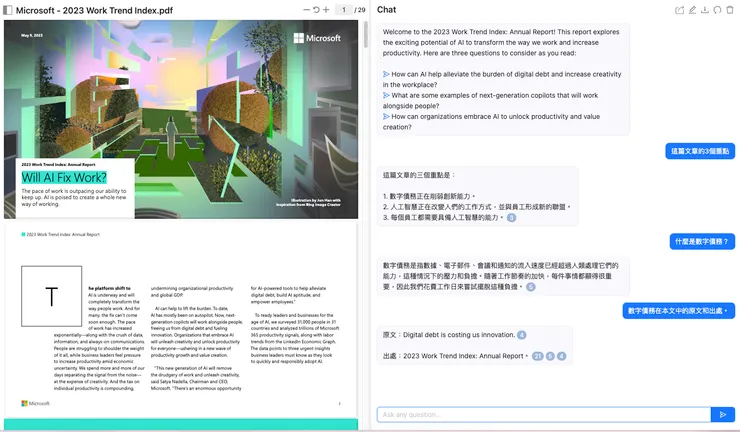740x432 pixels.
Task: Open page reference 4 on the 出處 line
Action: [x=562, y=356]
